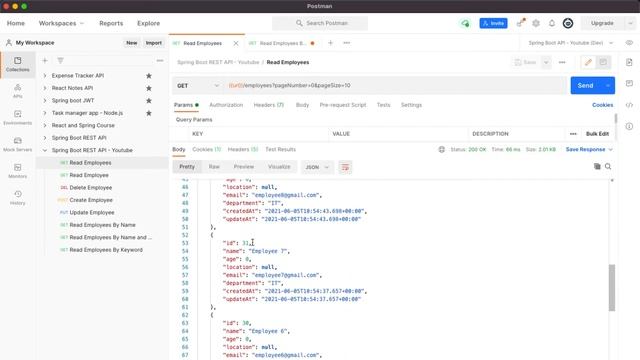Expand the React and Spring Course collection
The width and height of the screenshot is (640, 360).
(x=44, y=125)
